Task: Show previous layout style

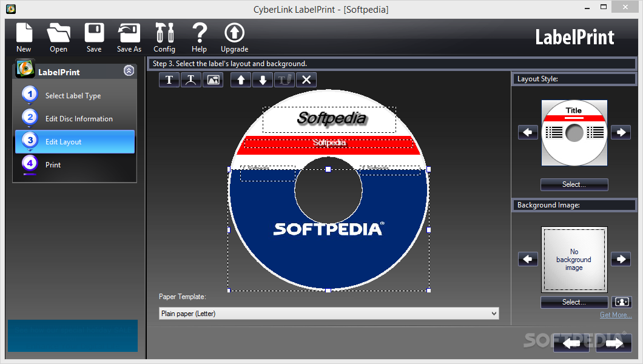Action: (528, 132)
